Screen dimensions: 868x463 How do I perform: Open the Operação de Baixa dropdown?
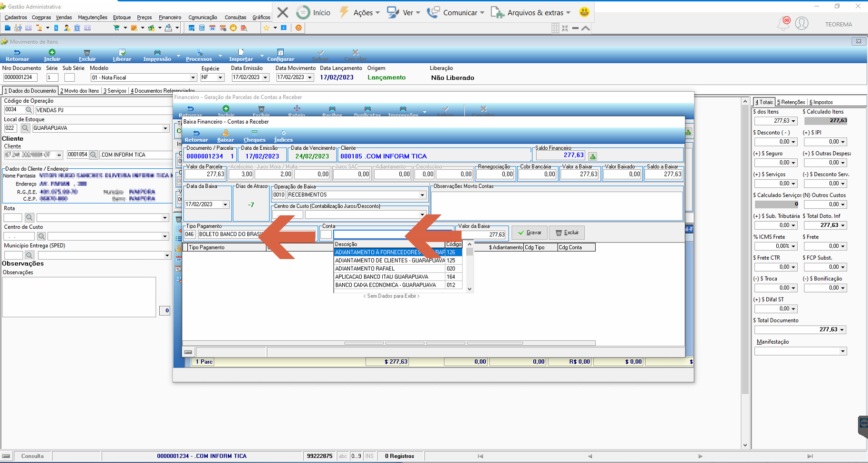(x=422, y=195)
